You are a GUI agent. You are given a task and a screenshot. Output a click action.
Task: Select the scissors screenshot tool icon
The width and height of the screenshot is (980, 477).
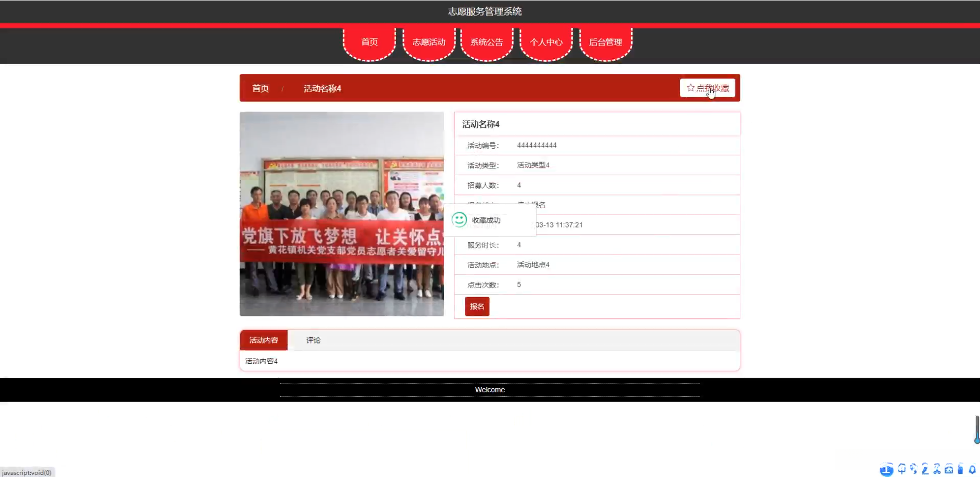pos(937,469)
